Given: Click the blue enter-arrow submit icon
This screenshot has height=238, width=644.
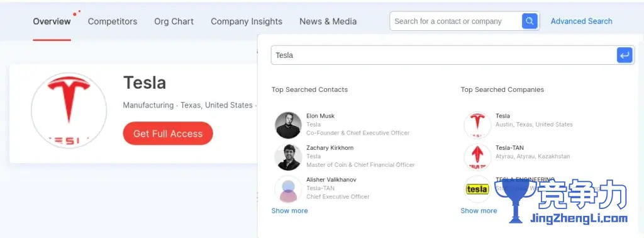Looking at the screenshot, I should click(625, 55).
